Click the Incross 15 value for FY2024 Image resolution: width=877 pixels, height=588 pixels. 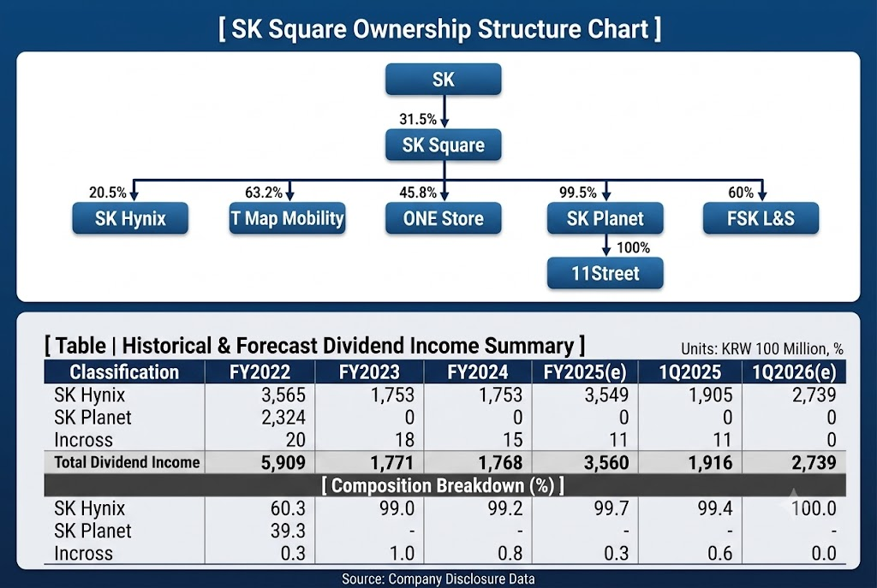coord(512,440)
